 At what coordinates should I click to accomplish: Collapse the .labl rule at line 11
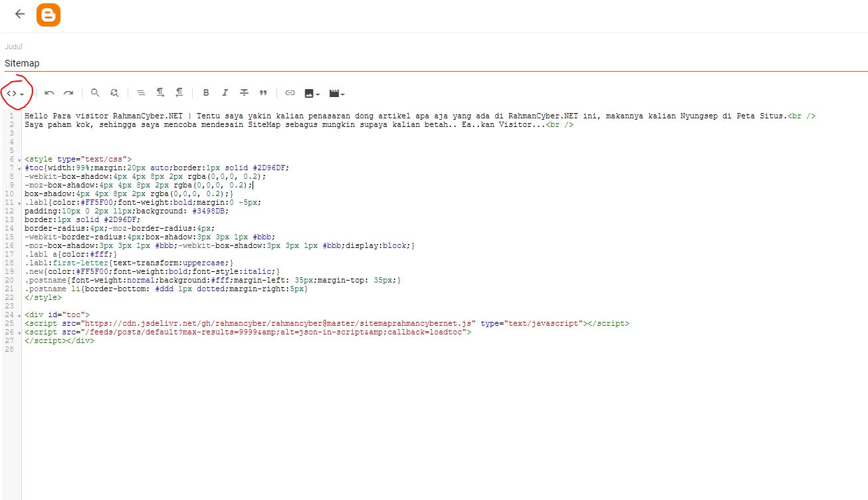[x=19, y=203]
